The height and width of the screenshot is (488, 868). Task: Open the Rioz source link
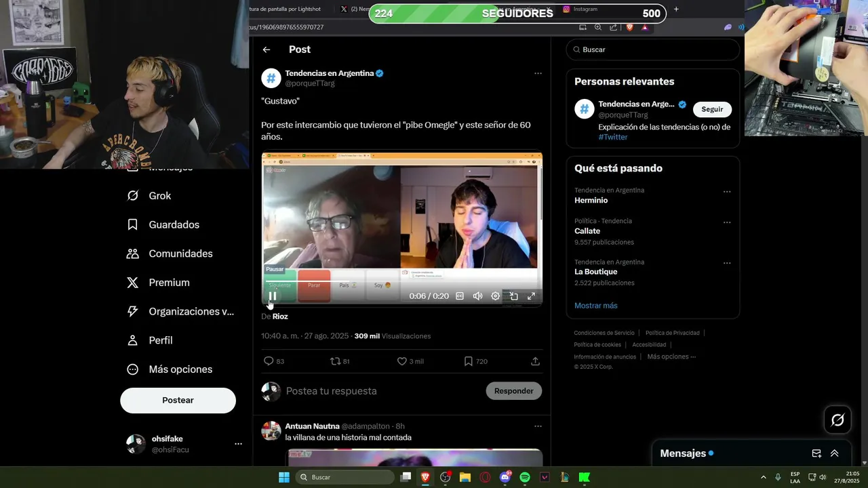[x=280, y=317]
